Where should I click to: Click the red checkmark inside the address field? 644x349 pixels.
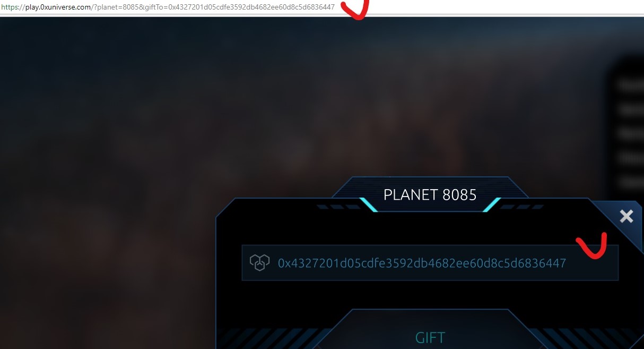click(x=591, y=245)
